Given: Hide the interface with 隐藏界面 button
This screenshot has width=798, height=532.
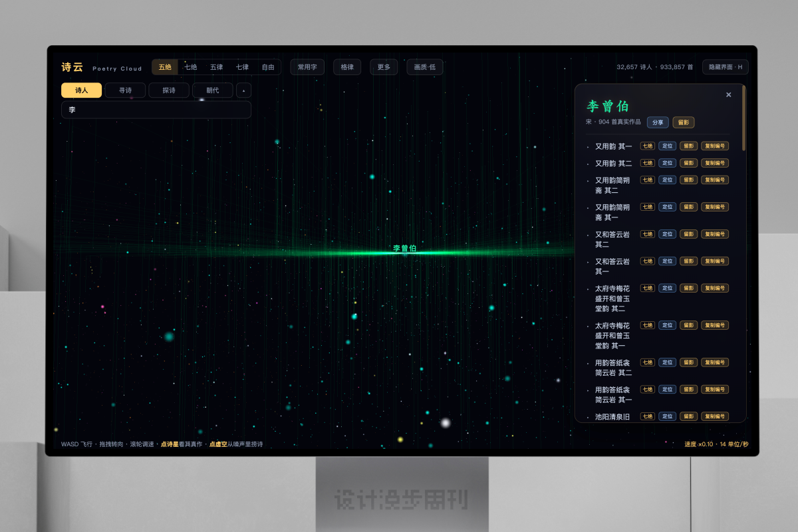Looking at the screenshot, I should [x=726, y=67].
